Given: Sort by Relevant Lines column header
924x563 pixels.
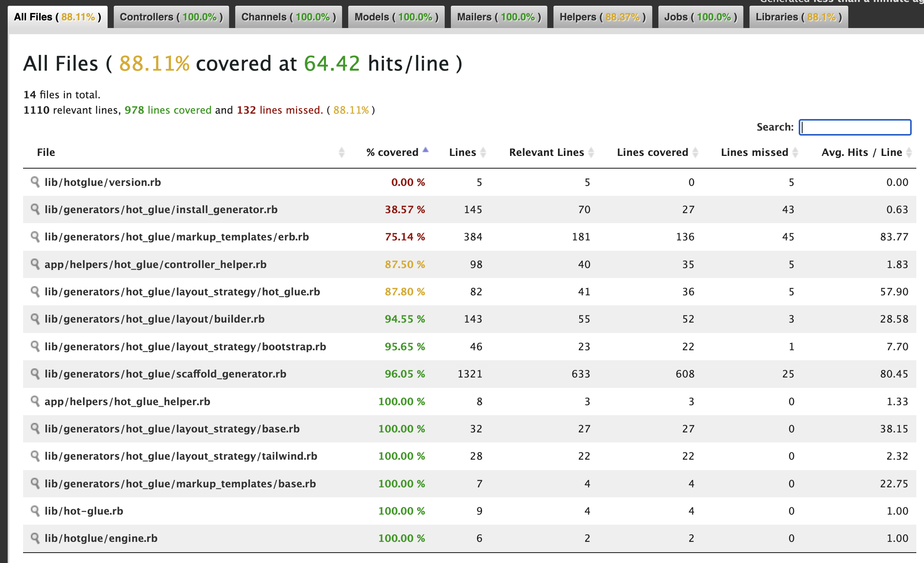Looking at the screenshot, I should click(546, 152).
